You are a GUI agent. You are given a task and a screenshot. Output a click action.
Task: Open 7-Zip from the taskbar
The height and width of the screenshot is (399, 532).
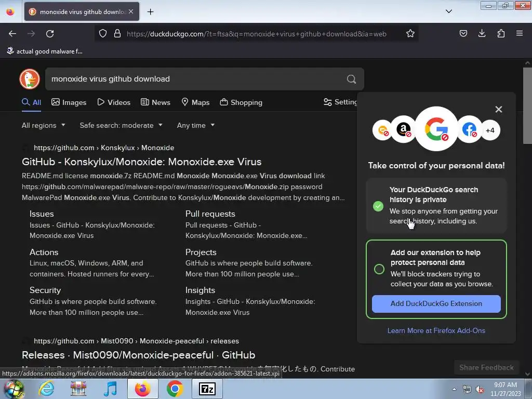pyautogui.click(x=207, y=389)
